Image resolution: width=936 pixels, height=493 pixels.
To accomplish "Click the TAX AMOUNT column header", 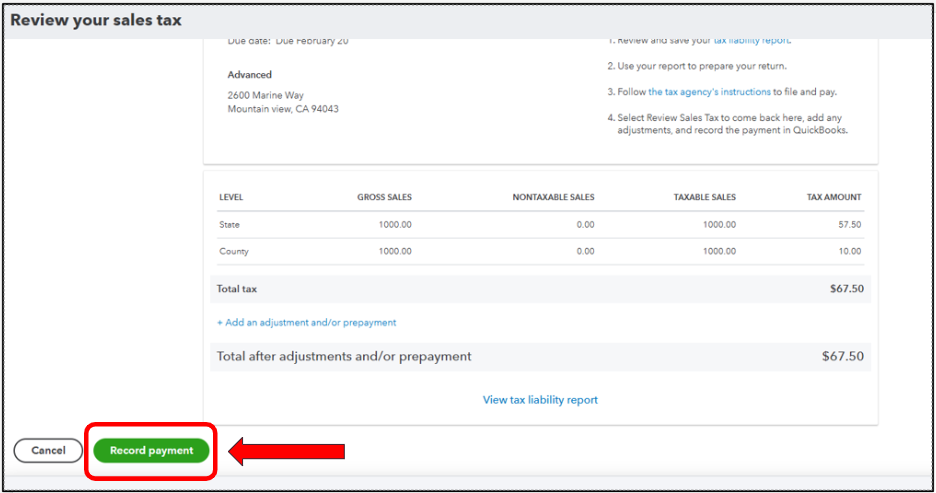I will pos(834,197).
